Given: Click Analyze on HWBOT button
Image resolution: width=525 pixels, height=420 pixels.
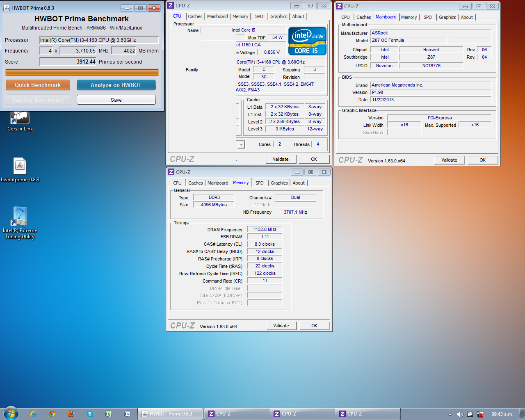Looking at the screenshot, I should (x=116, y=85).
